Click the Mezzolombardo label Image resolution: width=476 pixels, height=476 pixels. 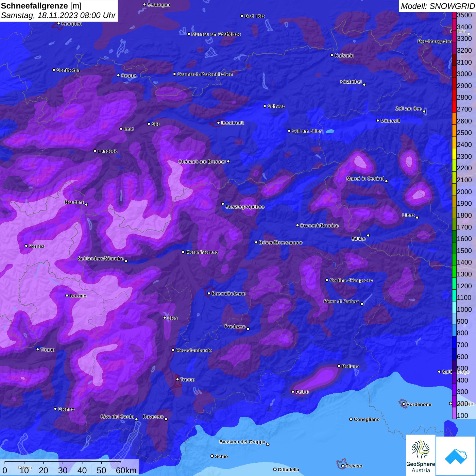[x=194, y=350]
